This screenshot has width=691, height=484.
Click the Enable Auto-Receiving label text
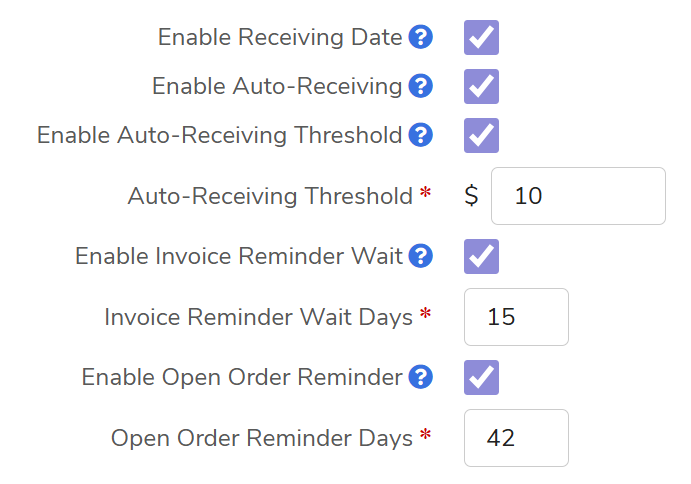277,87
